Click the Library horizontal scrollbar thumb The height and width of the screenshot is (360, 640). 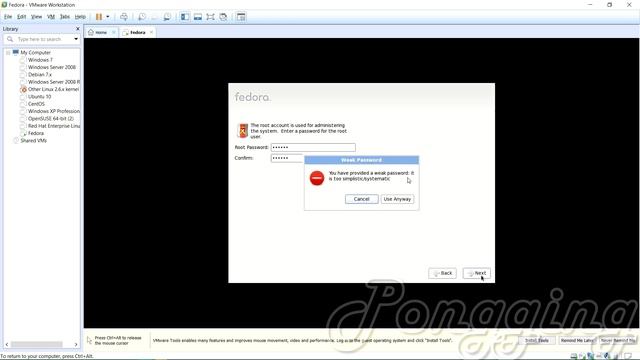pos(36,344)
